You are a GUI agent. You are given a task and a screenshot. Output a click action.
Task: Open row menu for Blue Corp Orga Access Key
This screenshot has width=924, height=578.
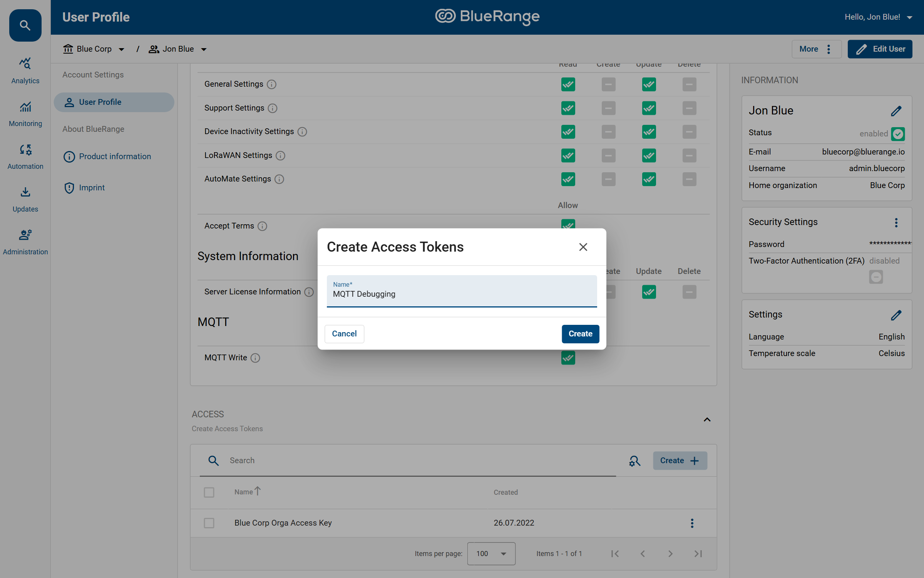[692, 523]
